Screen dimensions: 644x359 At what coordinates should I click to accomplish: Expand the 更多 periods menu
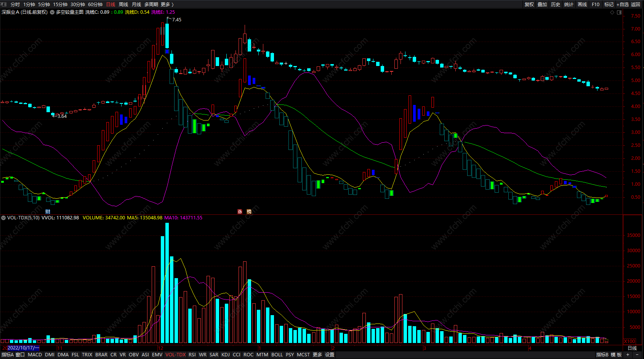coord(167,5)
